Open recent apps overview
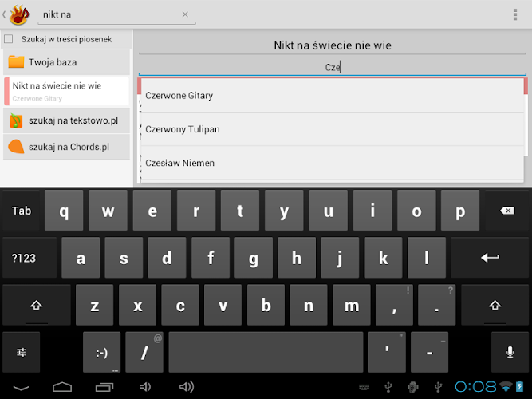Viewport: 532px width, 399px height. [104, 387]
